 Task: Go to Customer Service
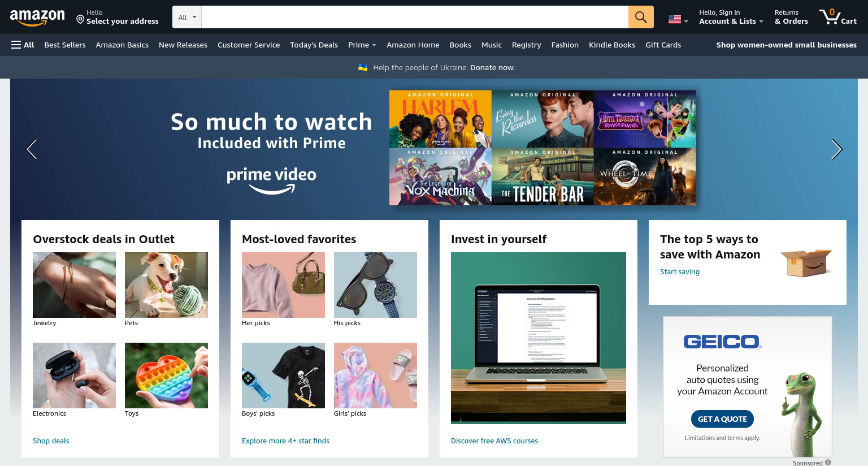pos(249,45)
